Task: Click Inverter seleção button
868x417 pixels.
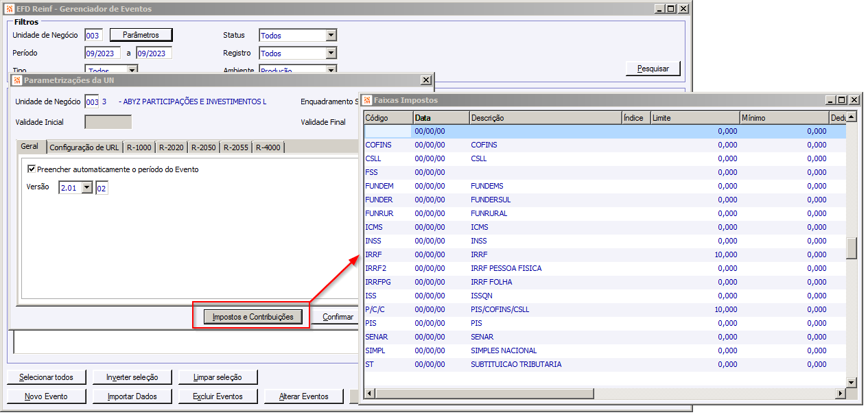Action: point(132,377)
